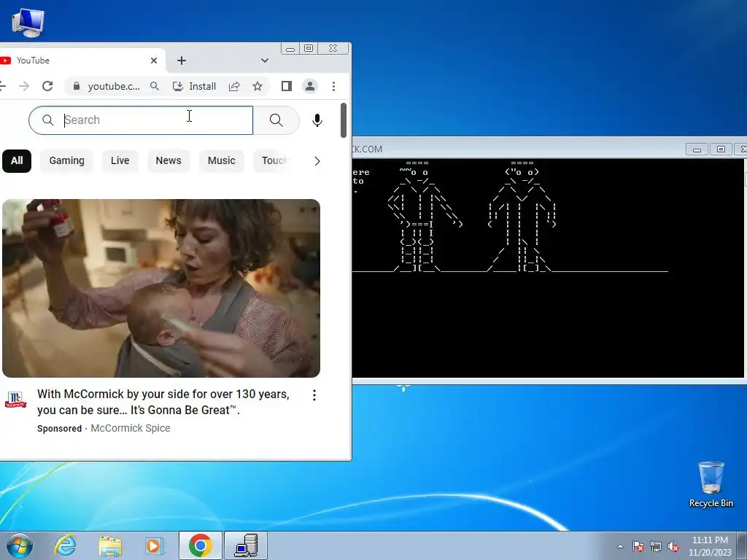Select the Music filter chip

(x=222, y=160)
